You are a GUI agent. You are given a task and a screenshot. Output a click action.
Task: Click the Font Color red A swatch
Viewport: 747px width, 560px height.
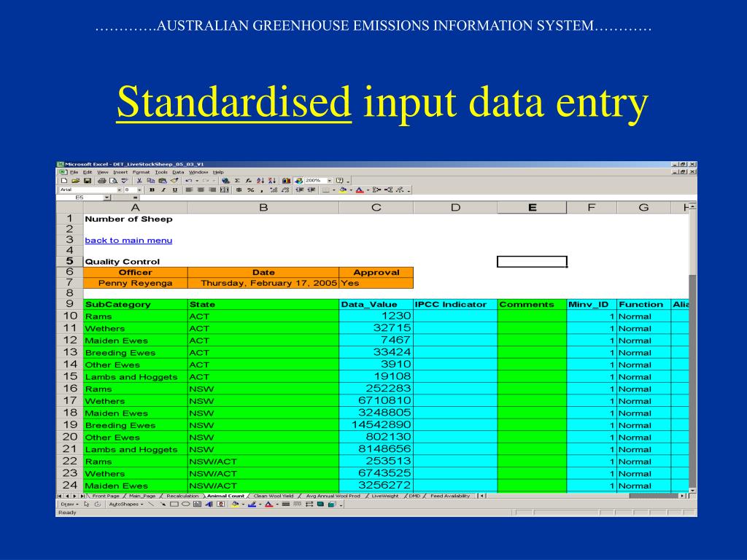pos(360,190)
